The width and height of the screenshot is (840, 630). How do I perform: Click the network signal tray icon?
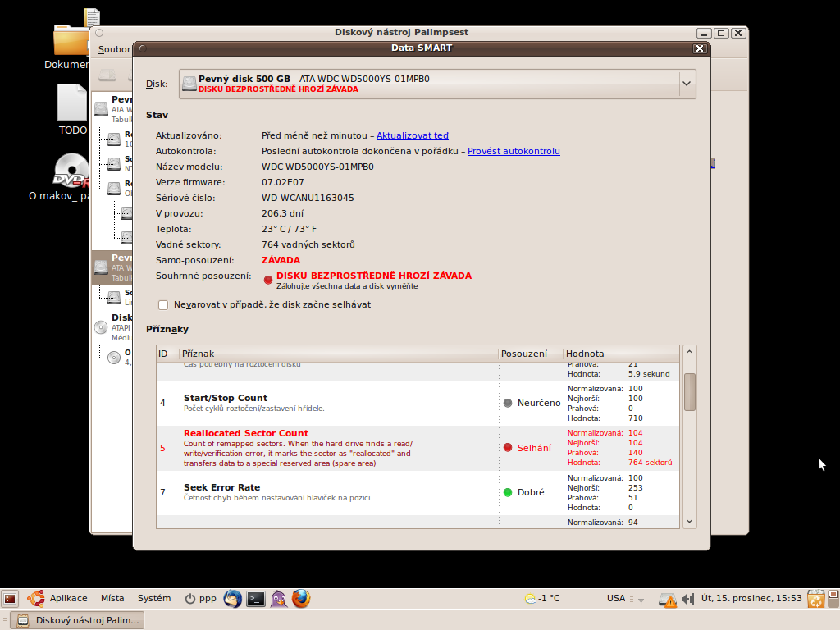[x=646, y=600]
